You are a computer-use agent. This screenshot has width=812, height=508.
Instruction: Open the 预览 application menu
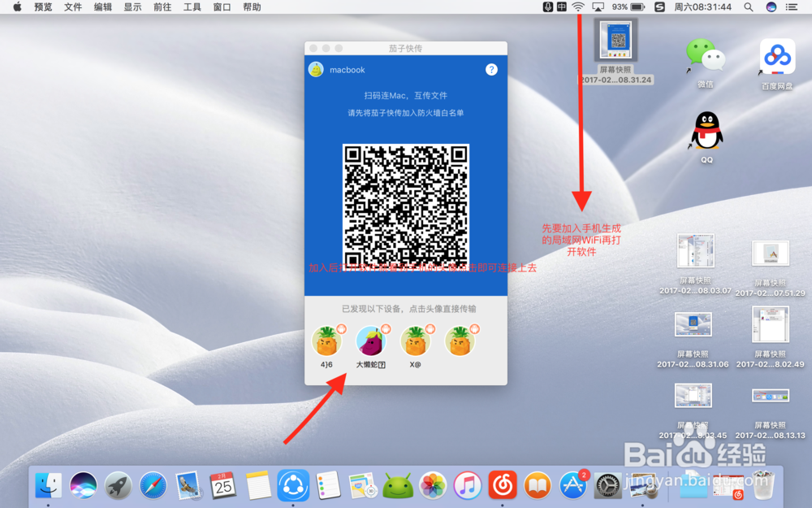[x=43, y=7]
